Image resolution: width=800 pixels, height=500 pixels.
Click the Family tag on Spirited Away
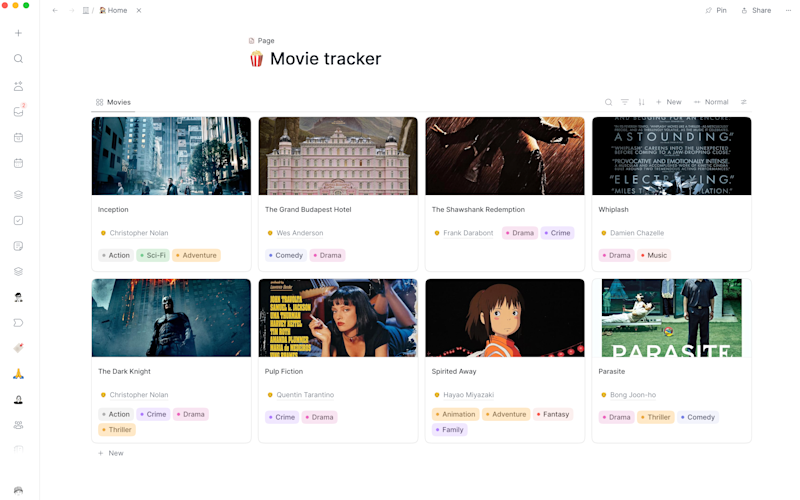[449, 430]
